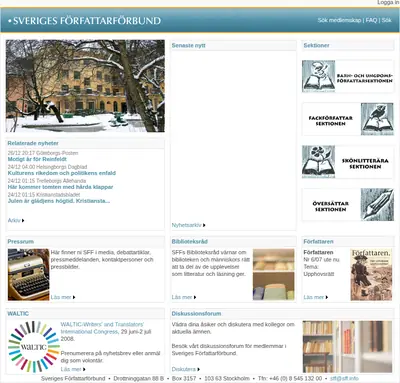This screenshot has height=383, width=400.
Task: Open news 'Motigt år för Reinfeldt'
Action: 37,159
